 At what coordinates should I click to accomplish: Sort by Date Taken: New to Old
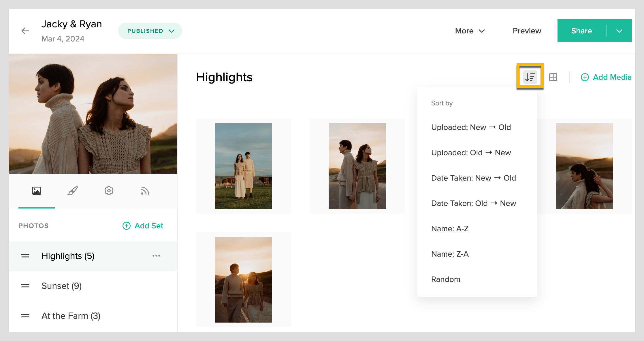[x=477, y=178]
